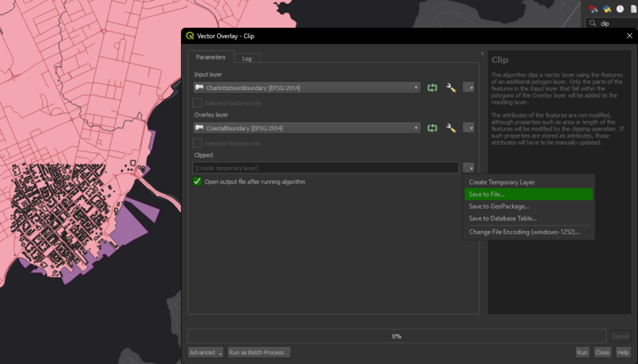Image resolution: width=638 pixels, height=364 pixels.
Task: Expand the CharlottetownBoundary input layer dropdown
Action: (x=416, y=88)
